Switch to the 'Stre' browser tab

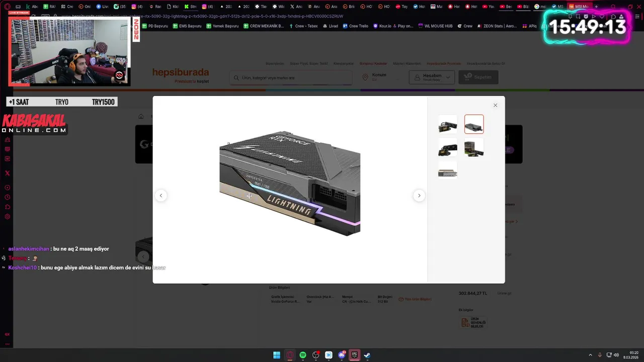[x=190, y=7]
